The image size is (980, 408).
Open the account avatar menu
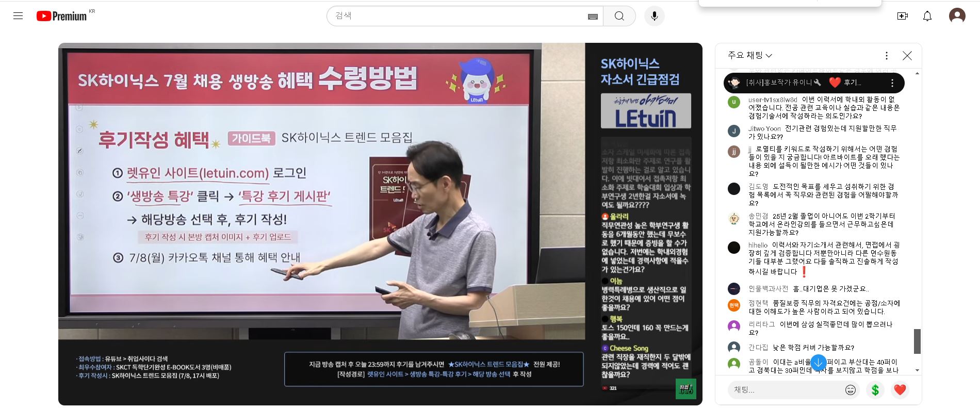click(957, 15)
